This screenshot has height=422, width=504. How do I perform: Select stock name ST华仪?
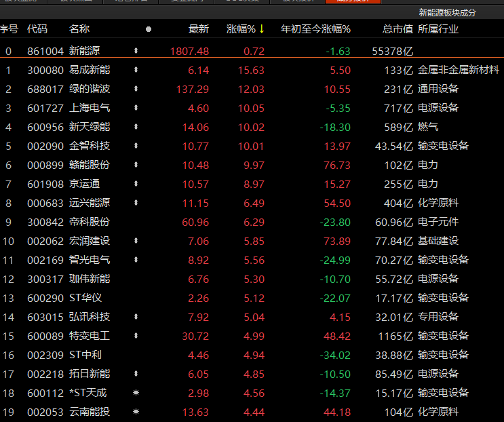click(85, 298)
